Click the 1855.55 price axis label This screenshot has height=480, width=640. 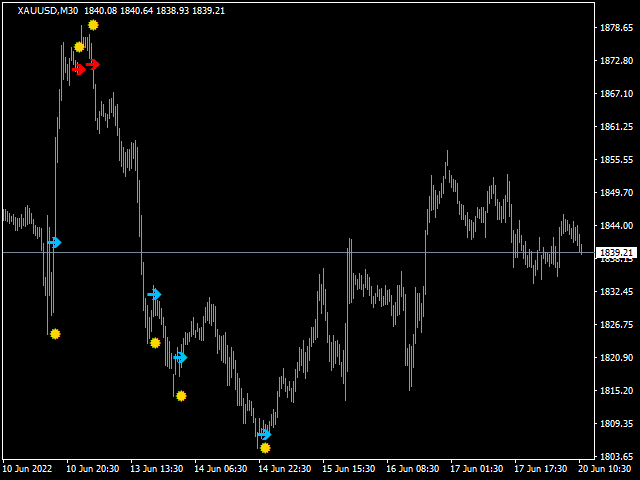coord(616,160)
